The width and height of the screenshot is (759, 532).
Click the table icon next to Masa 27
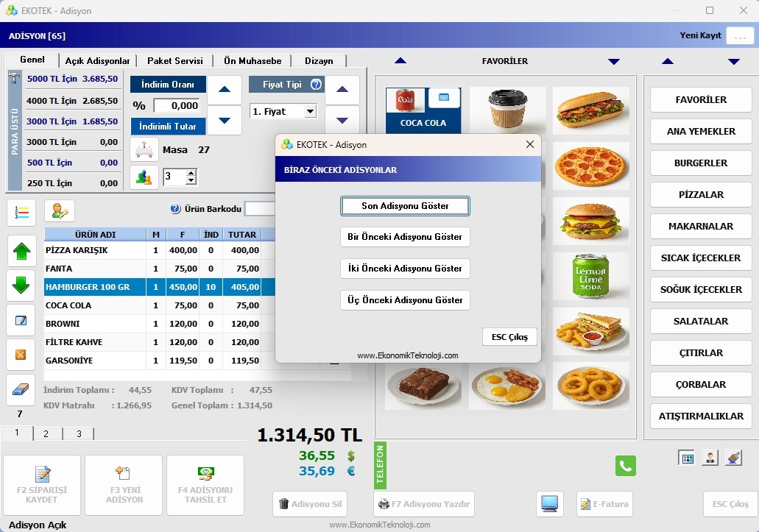144,150
